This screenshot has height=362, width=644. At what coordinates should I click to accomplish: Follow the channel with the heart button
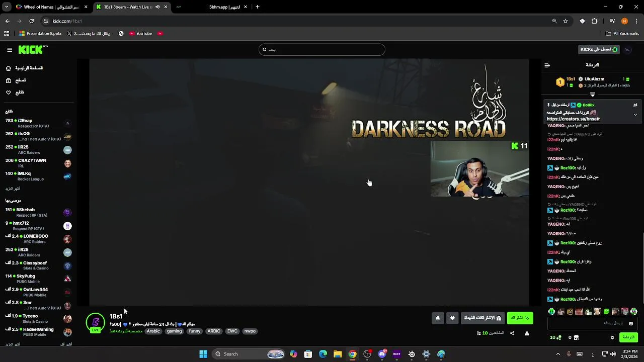coord(452,318)
